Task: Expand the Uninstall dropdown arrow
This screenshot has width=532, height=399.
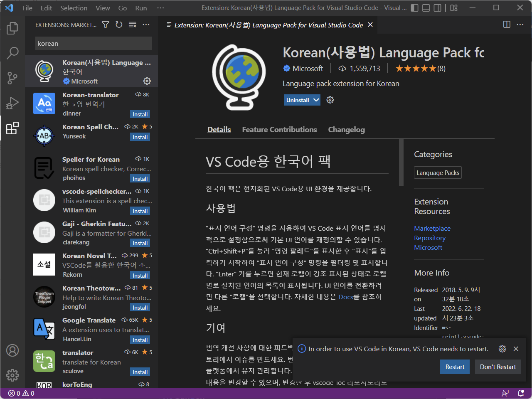Action: (316, 100)
